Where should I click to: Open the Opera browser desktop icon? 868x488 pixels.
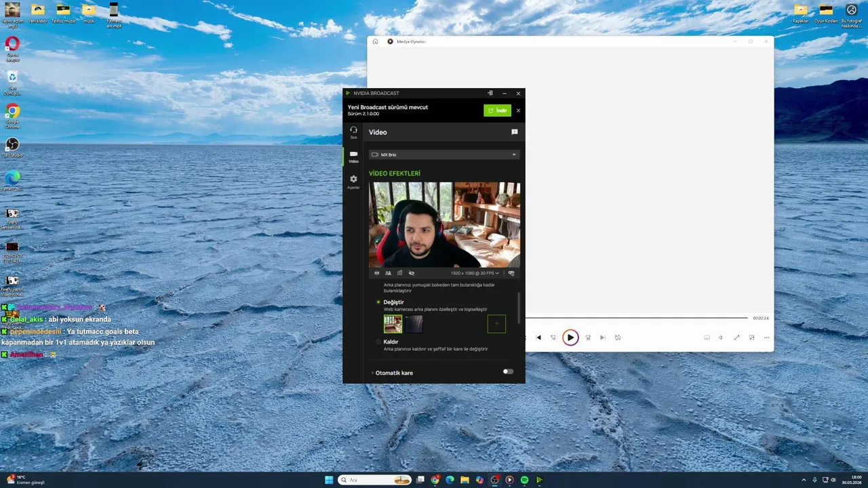point(12,49)
